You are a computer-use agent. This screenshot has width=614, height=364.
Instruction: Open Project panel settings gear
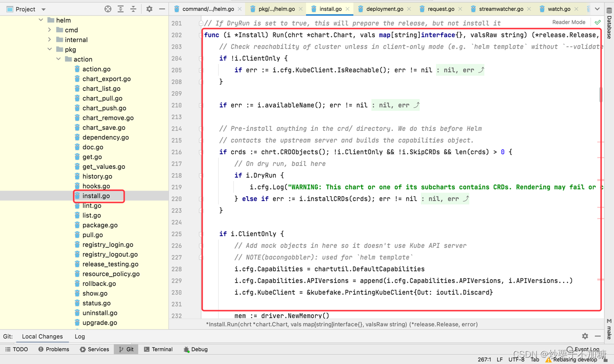tap(149, 9)
